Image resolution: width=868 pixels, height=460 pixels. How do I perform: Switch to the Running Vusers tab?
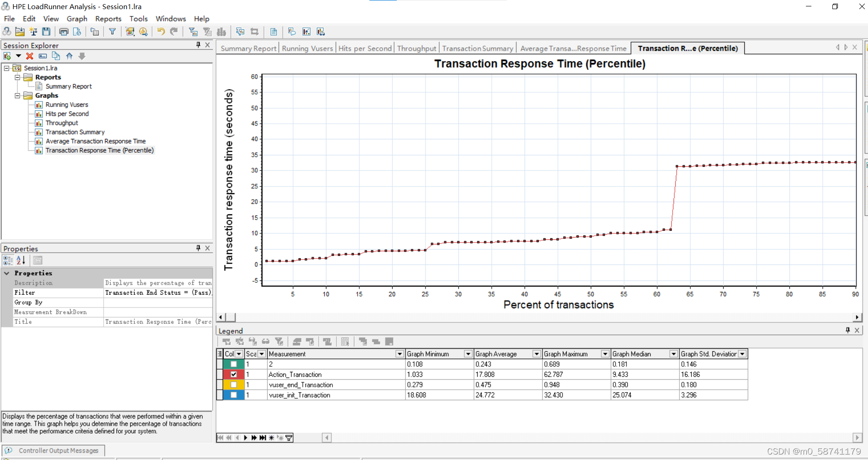307,48
